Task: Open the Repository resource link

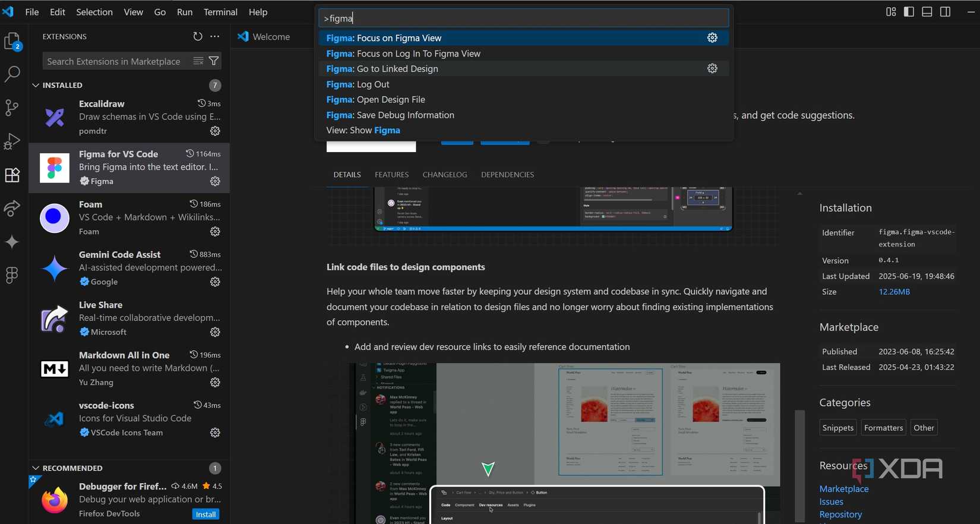Action: coord(841,514)
